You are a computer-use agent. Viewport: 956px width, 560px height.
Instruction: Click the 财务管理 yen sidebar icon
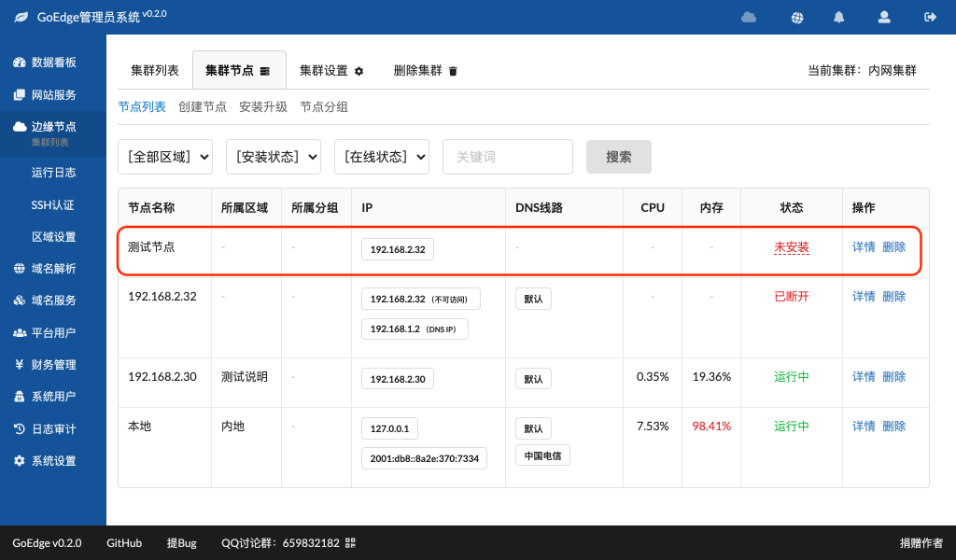point(20,364)
